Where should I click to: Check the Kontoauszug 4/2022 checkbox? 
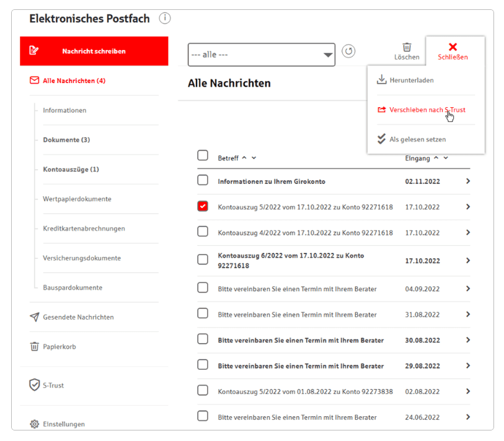(203, 231)
